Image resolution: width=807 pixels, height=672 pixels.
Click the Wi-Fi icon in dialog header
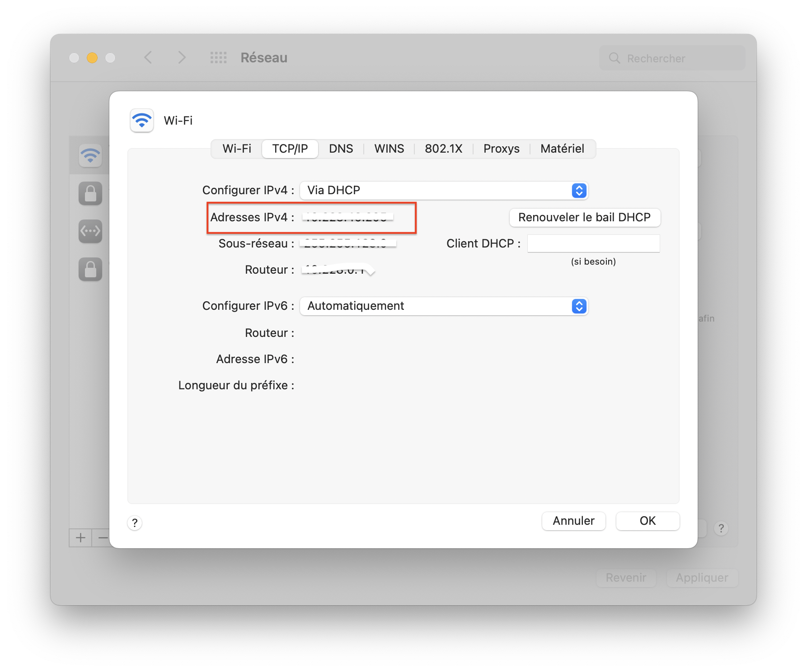142,121
